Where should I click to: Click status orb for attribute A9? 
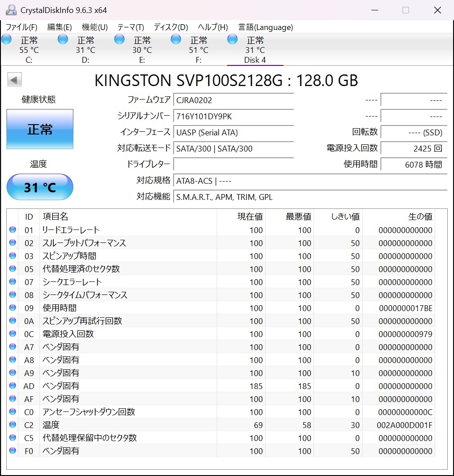pyautogui.click(x=13, y=372)
